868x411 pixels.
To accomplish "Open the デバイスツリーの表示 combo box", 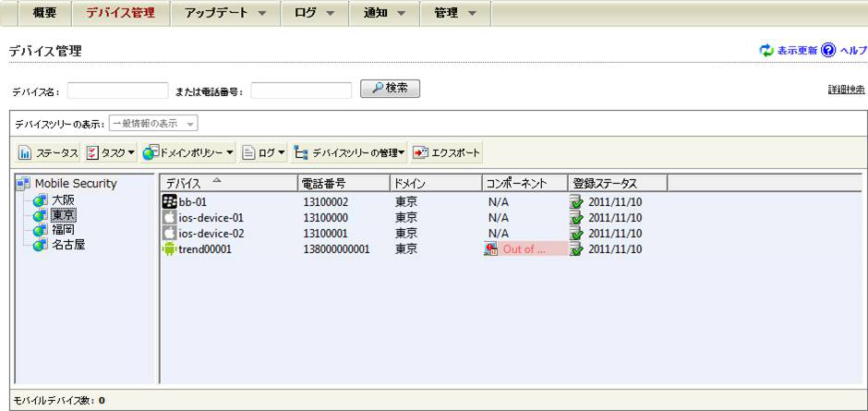I will click(153, 124).
